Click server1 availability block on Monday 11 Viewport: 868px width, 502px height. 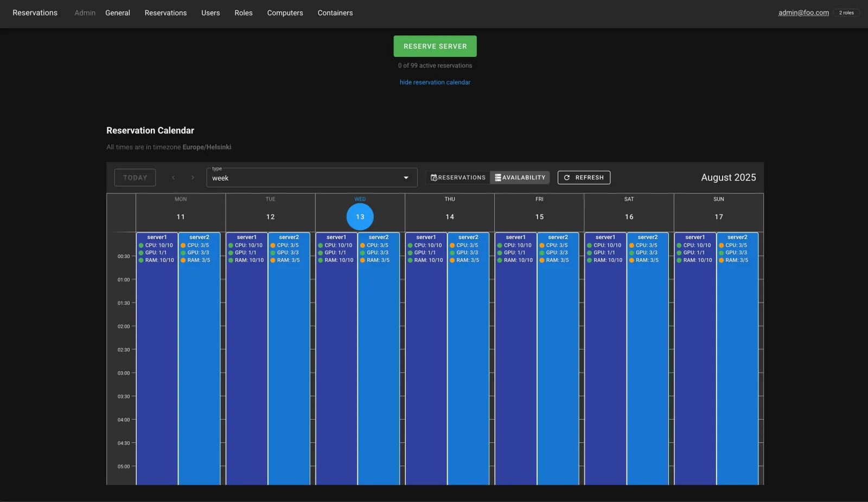tap(157, 358)
